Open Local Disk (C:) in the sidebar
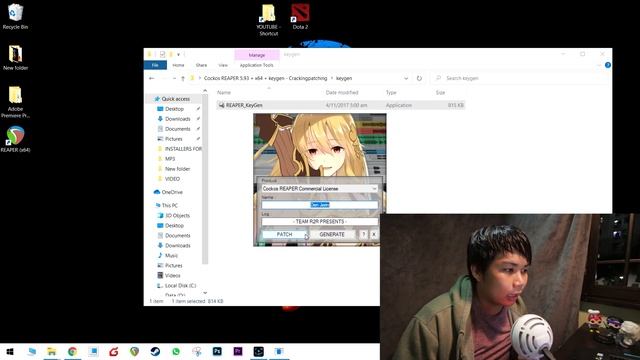The height and width of the screenshot is (360, 640). tap(180, 286)
